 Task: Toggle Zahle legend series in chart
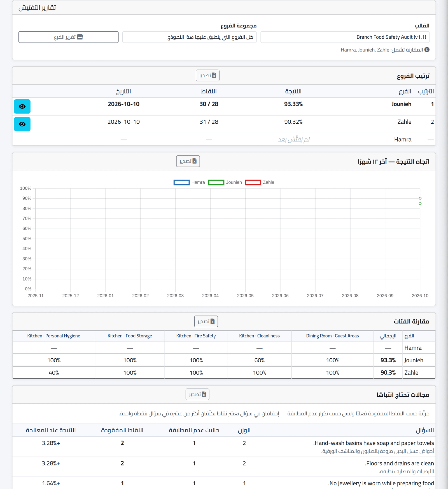(260, 182)
